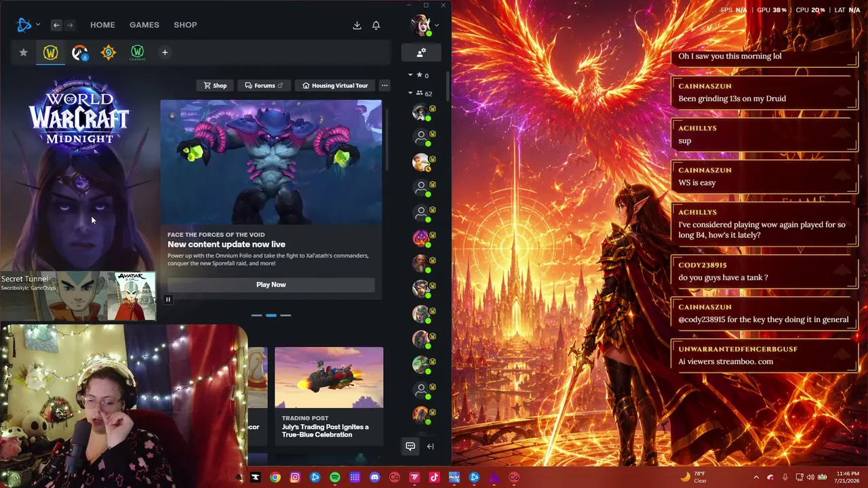The width and height of the screenshot is (868, 488).
Task: Open the three-dots more options menu
Action: pos(384,85)
